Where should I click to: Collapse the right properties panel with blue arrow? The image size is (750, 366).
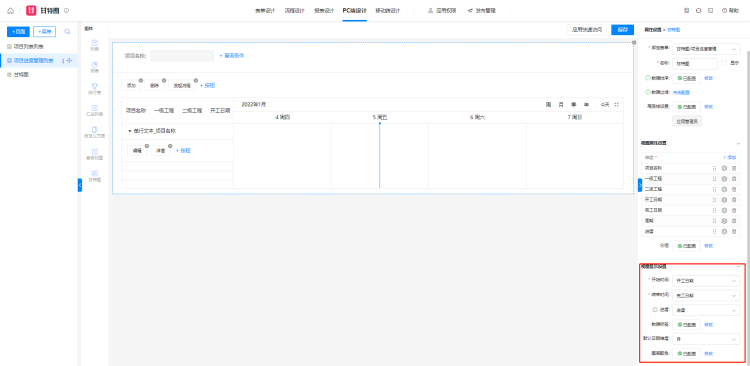[640, 185]
